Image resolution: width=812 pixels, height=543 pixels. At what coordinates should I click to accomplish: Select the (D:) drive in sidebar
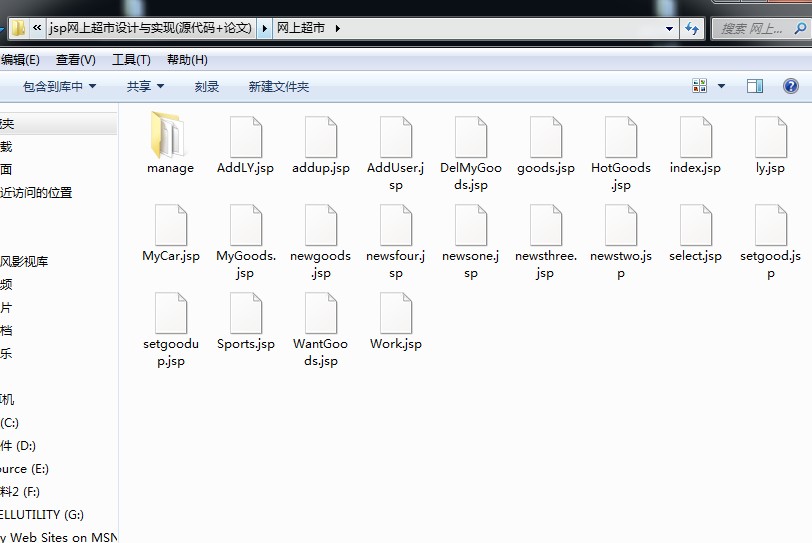pyautogui.click(x=18, y=446)
